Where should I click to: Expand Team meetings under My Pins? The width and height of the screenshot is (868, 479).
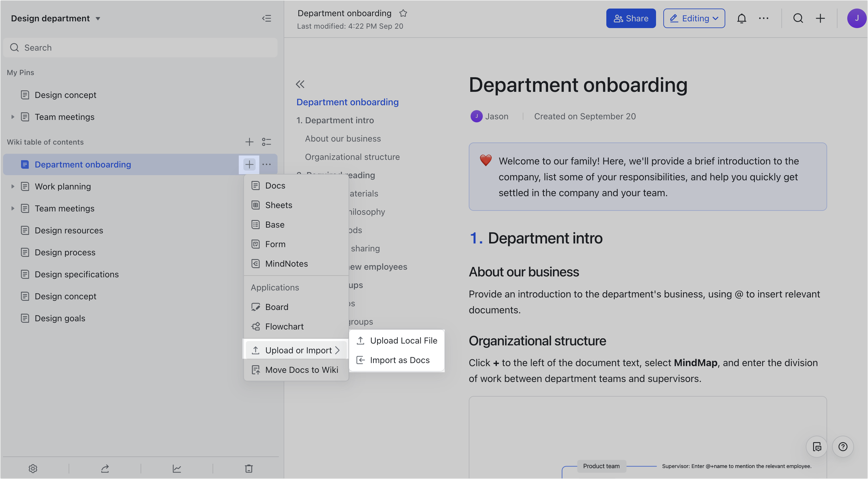pos(13,117)
